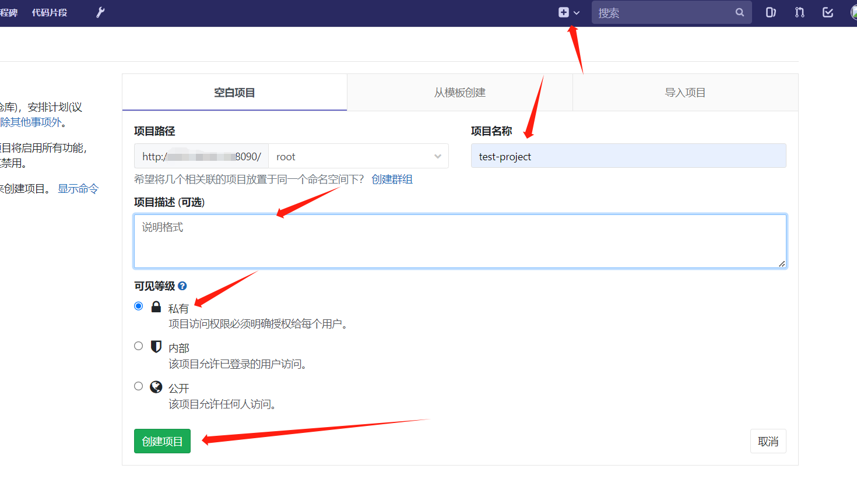Open the merge requests icon
Screen dimensions: 857x504
click(800, 12)
